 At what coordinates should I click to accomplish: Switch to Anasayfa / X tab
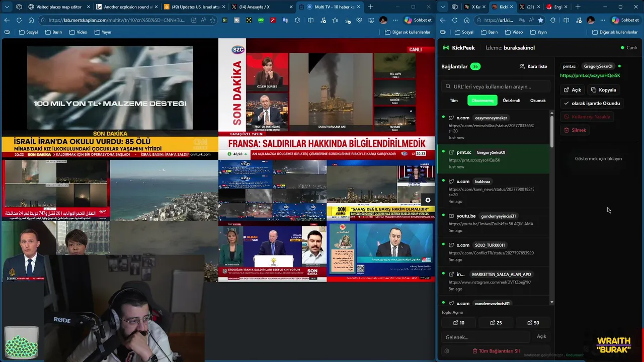262,7
